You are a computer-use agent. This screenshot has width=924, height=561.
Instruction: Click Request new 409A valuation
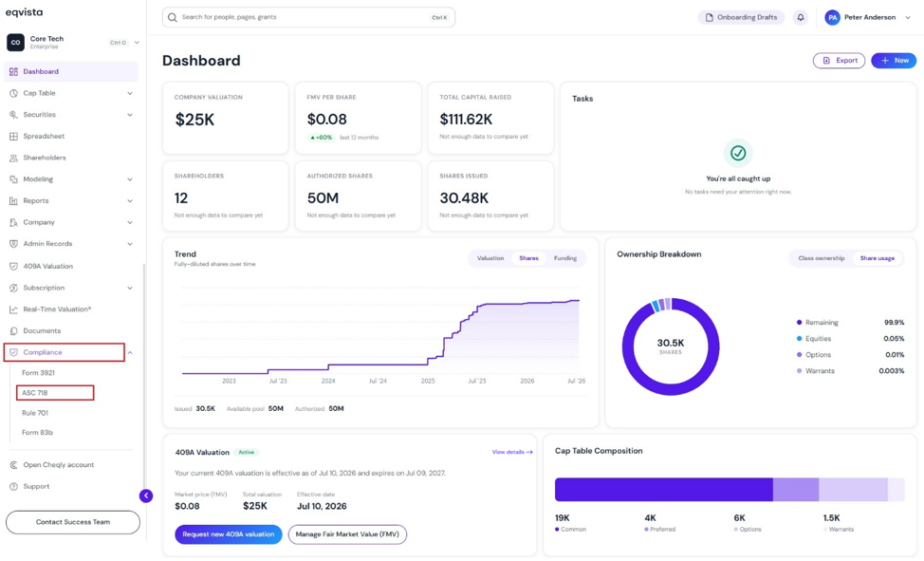[228, 534]
